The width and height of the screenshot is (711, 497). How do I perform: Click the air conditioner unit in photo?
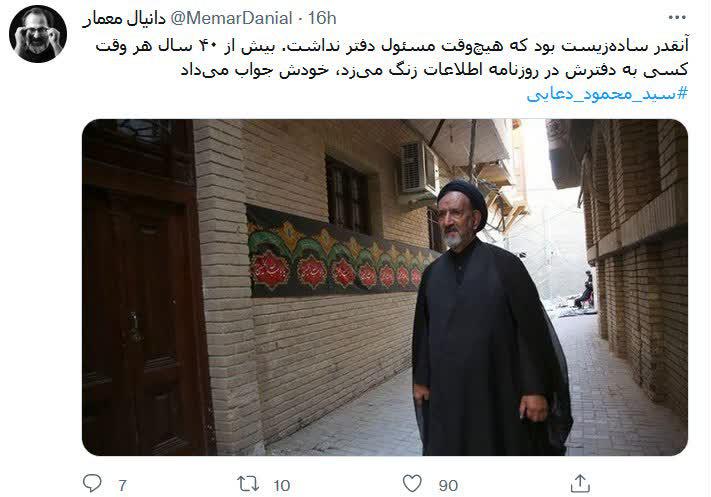[x=419, y=168]
